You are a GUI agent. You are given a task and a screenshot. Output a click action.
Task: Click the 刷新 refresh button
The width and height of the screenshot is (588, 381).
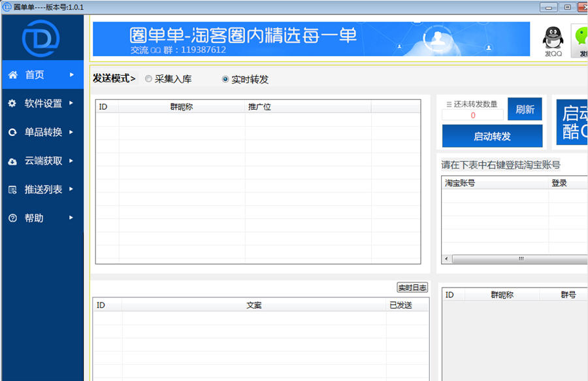click(x=525, y=109)
